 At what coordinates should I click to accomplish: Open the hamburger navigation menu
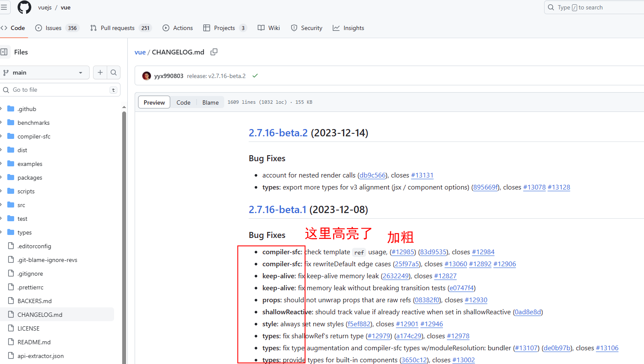point(3,7)
